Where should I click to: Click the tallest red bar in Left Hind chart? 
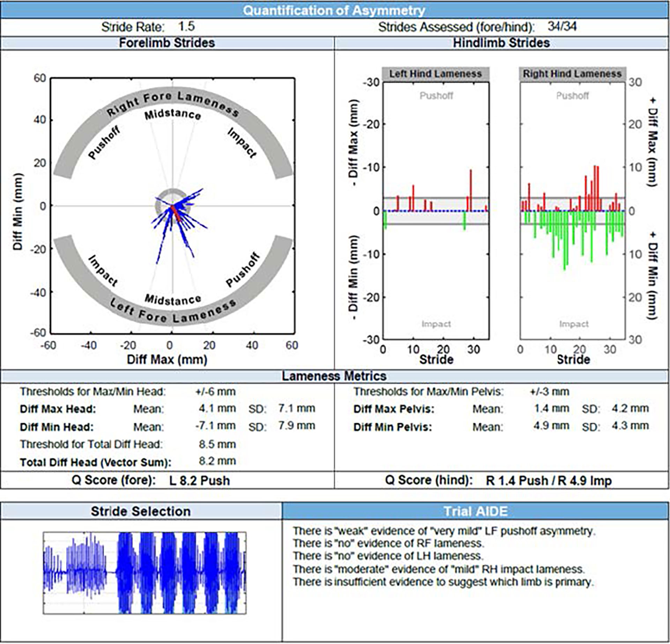(471, 190)
